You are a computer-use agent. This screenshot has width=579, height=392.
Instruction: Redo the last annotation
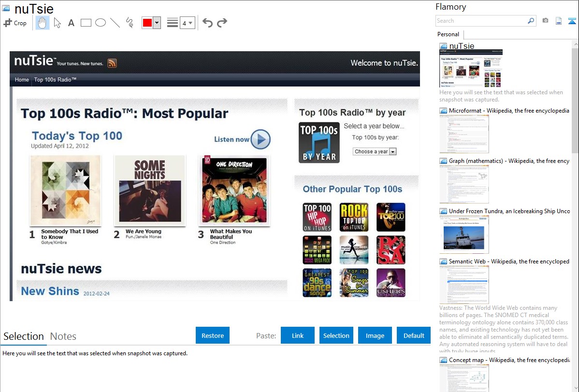coord(222,23)
